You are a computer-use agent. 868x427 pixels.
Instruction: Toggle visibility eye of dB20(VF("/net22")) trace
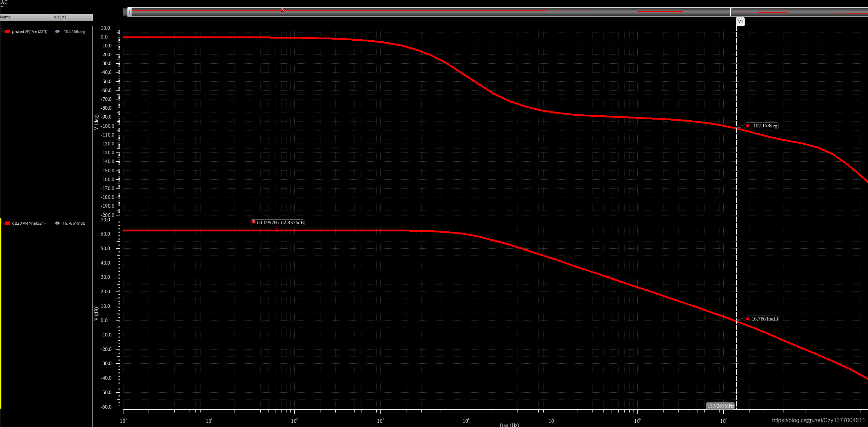tap(57, 223)
